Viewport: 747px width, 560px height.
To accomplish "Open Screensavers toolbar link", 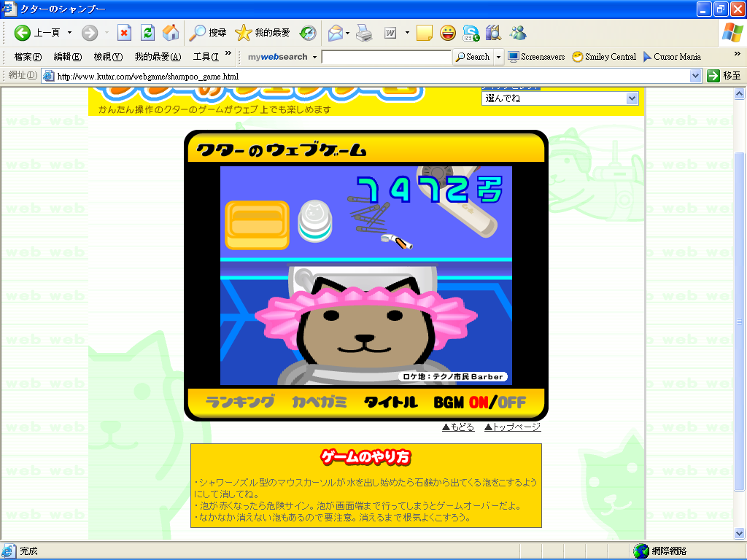I will [536, 57].
